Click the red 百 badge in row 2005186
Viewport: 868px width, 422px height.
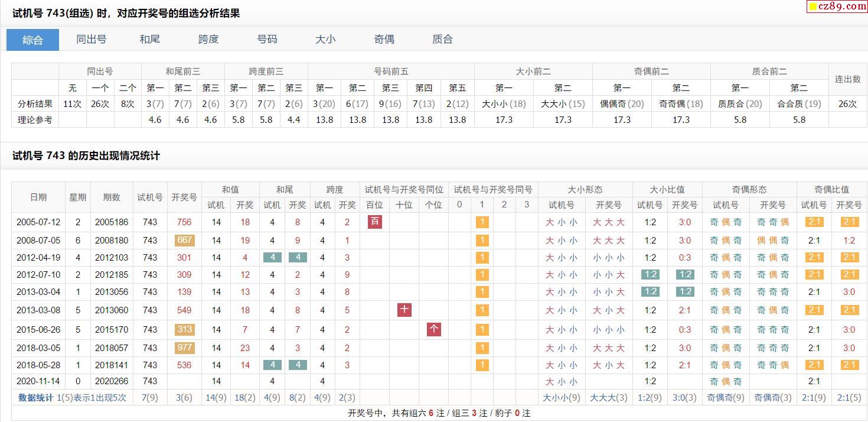pos(374,222)
